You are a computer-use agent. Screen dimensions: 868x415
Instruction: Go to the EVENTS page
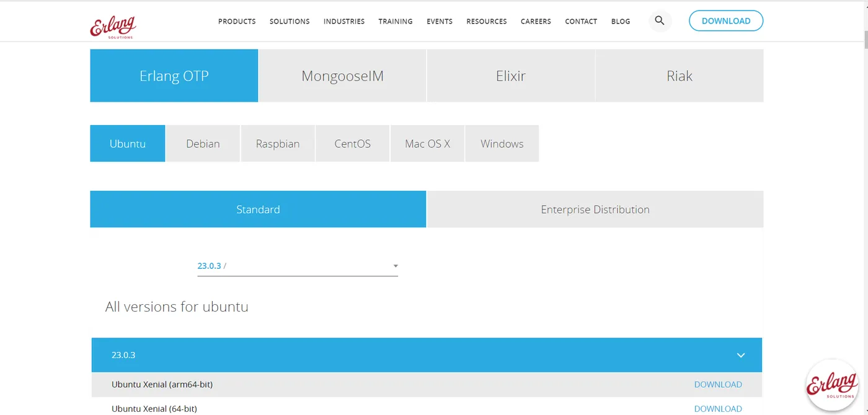pyautogui.click(x=440, y=21)
